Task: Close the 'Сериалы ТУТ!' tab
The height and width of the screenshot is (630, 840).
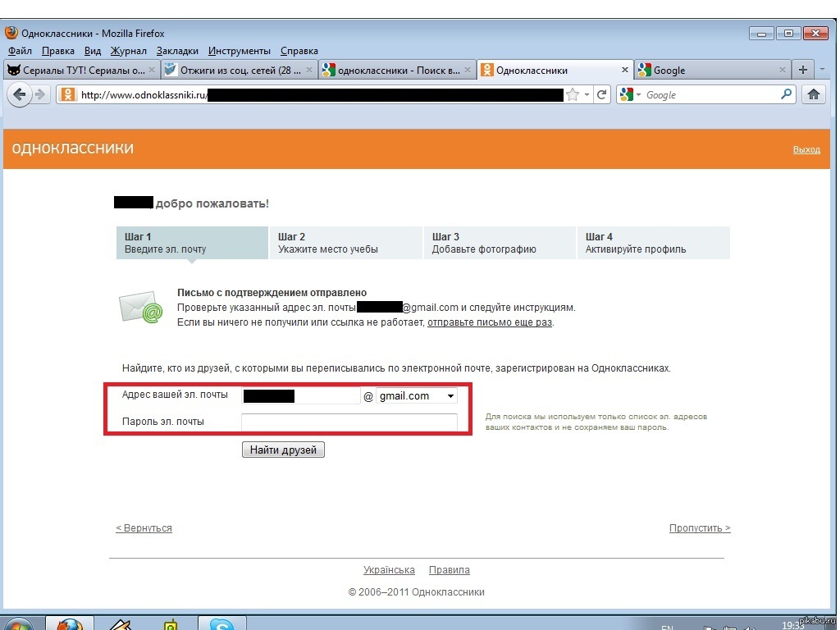Action: [152, 70]
